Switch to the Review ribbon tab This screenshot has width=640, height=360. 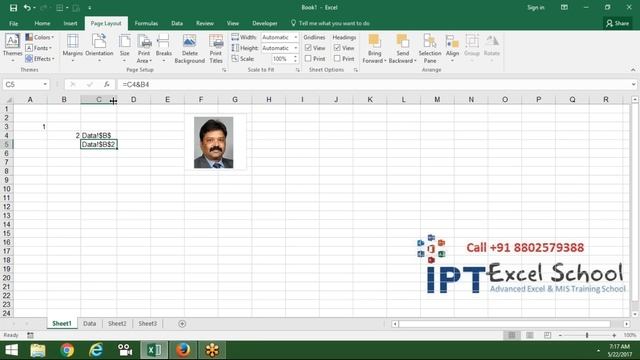(205, 23)
